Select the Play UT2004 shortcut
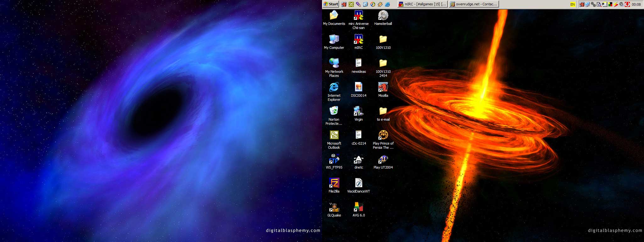644x242 pixels. [x=383, y=159]
